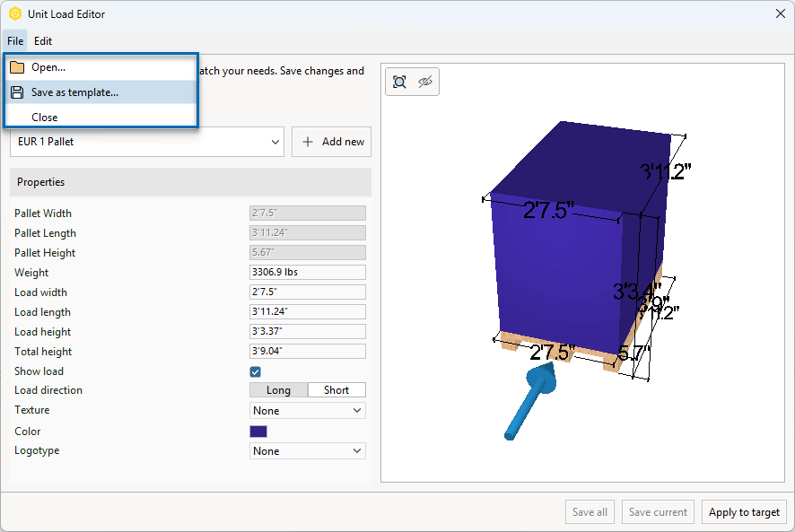Click the Load length input field
This screenshot has height=532, width=795.
click(x=307, y=312)
